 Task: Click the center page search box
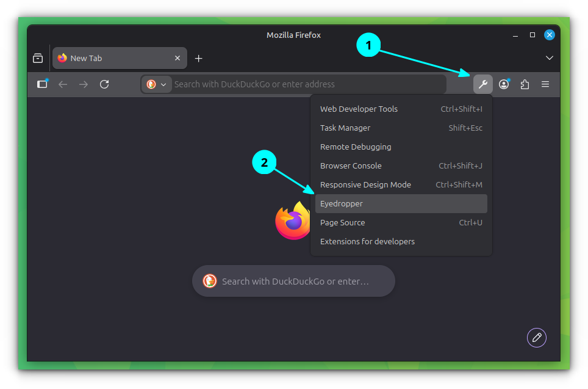tap(293, 281)
